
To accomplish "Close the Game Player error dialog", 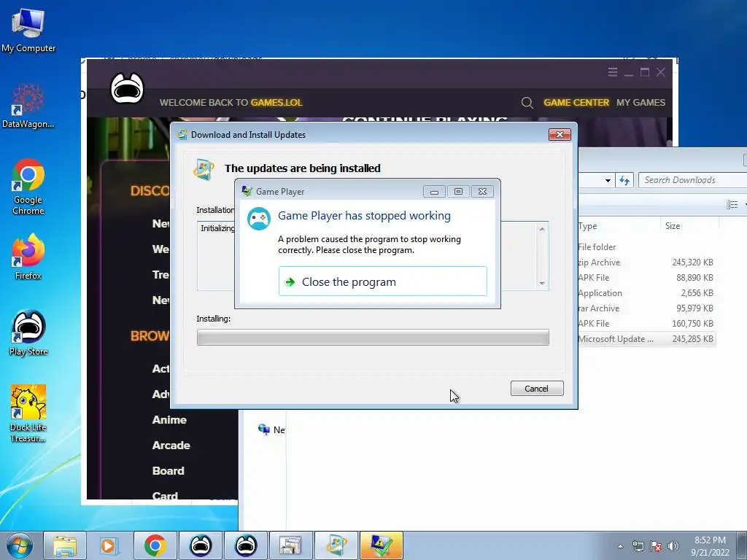I will (x=482, y=192).
